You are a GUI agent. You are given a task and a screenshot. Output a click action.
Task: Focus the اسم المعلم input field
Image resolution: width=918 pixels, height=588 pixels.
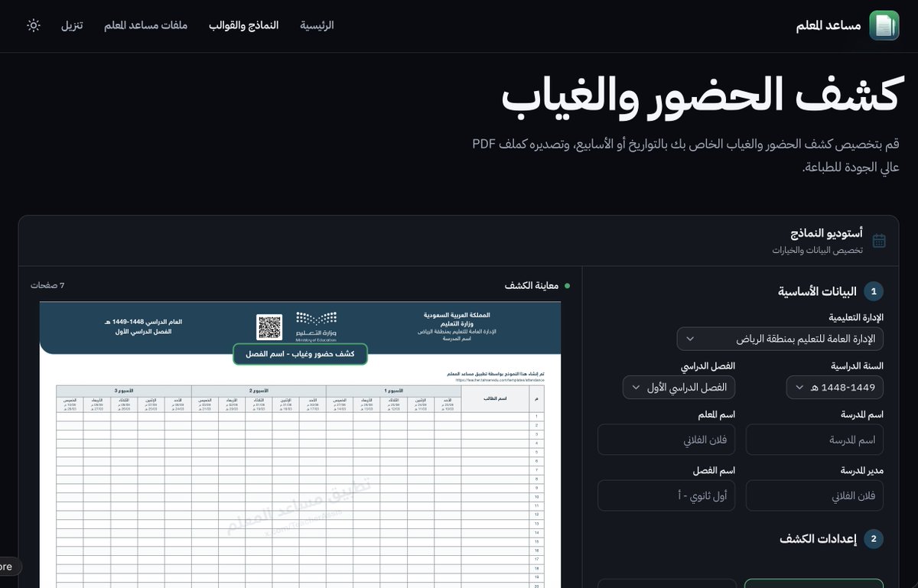coord(666,440)
